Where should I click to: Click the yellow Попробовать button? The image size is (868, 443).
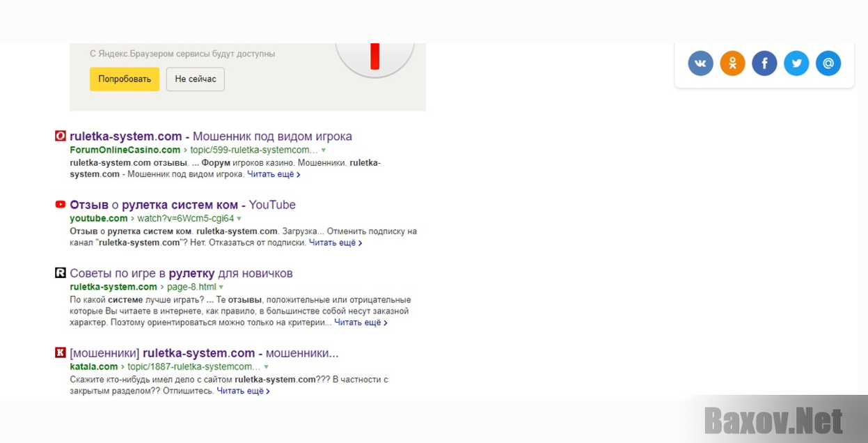point(125,79)
